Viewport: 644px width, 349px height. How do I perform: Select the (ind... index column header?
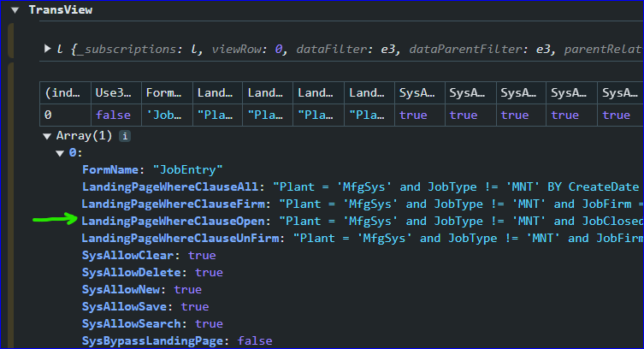[x=65, y=92]
